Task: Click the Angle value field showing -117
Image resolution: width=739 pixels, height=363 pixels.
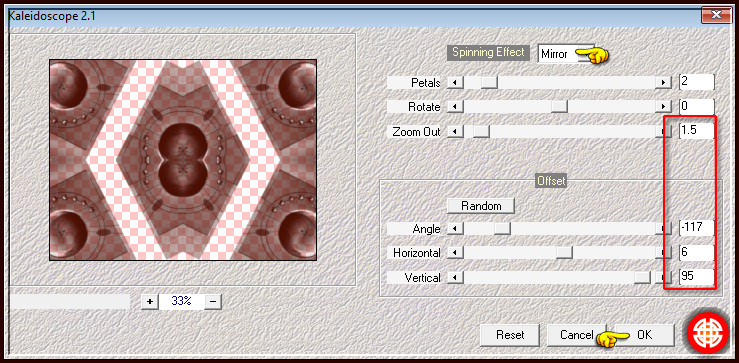Action: (697, 228)
